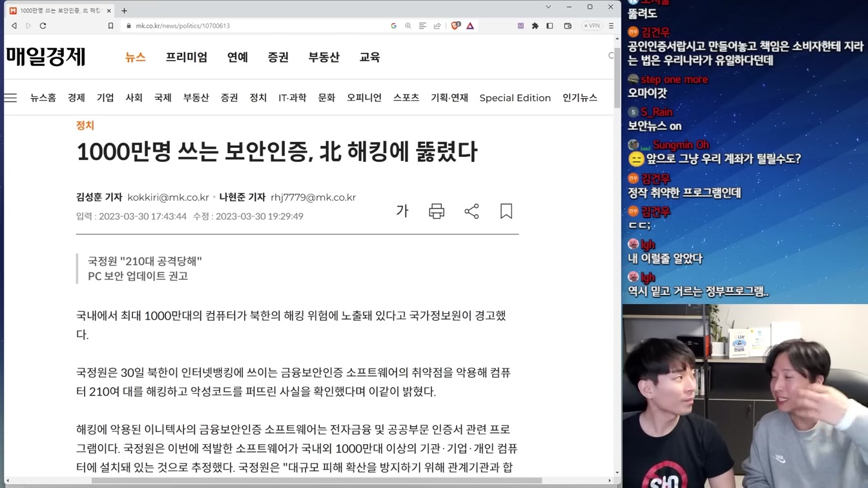Click the Google translate icon in address bar
This screenshot has height=488, width=868.
pyautogui.click(x=394, y=26)
